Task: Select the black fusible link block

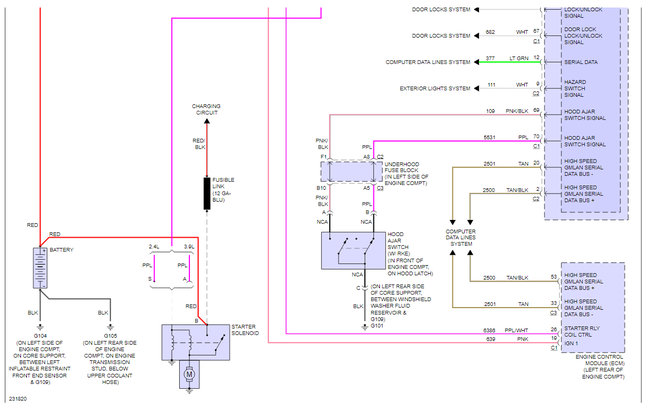Action: [207, 193]
